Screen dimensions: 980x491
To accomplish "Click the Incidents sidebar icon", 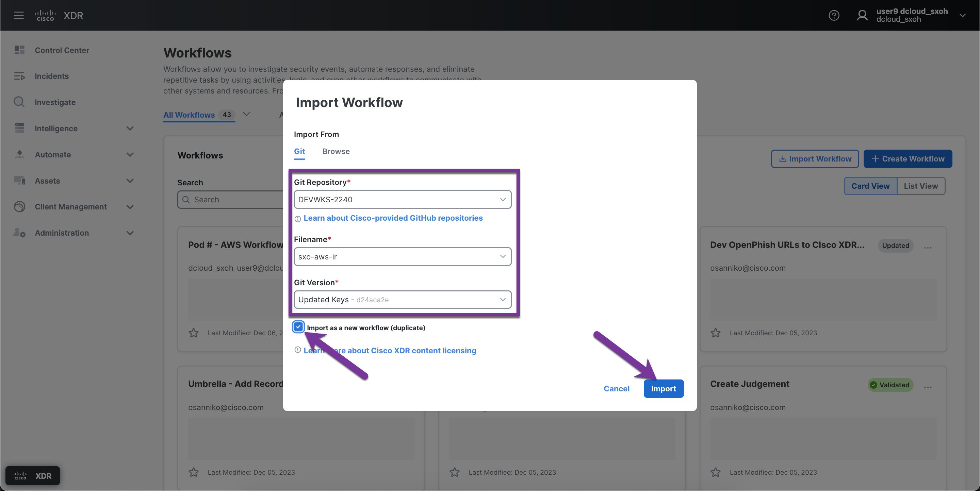I will coord(19,76).
